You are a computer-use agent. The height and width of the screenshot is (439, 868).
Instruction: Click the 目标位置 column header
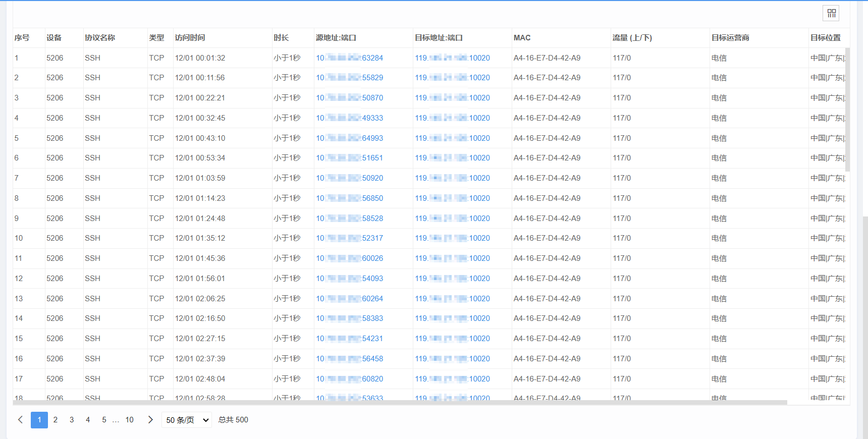coord(826,38)
